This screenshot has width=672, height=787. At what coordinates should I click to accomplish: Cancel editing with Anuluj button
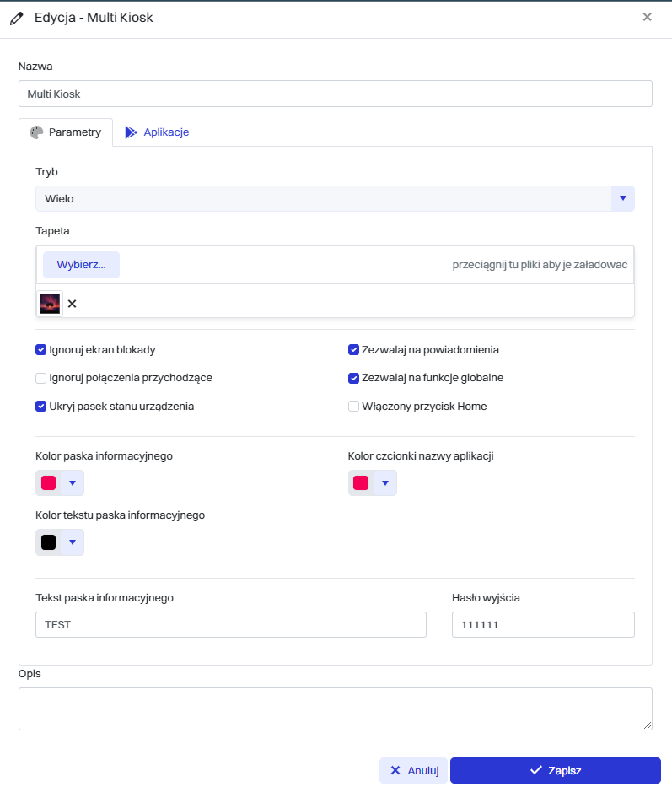tap(413, 770)
